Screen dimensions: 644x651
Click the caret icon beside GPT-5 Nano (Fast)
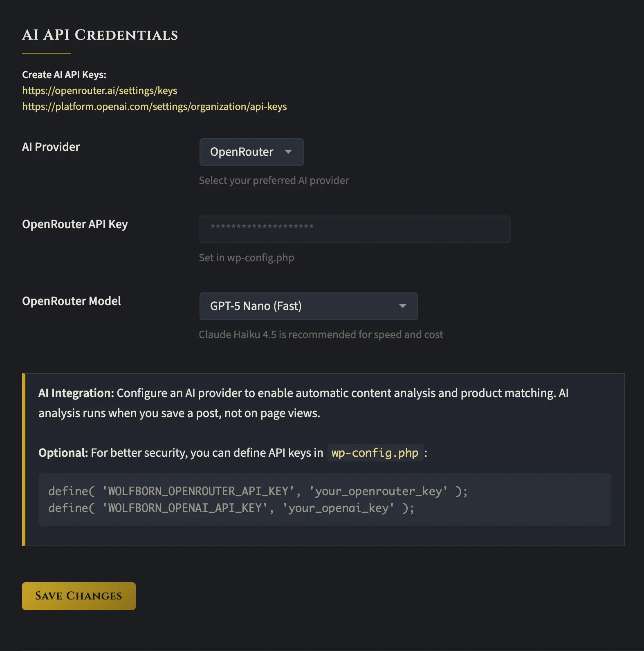(x=402, y=306)
